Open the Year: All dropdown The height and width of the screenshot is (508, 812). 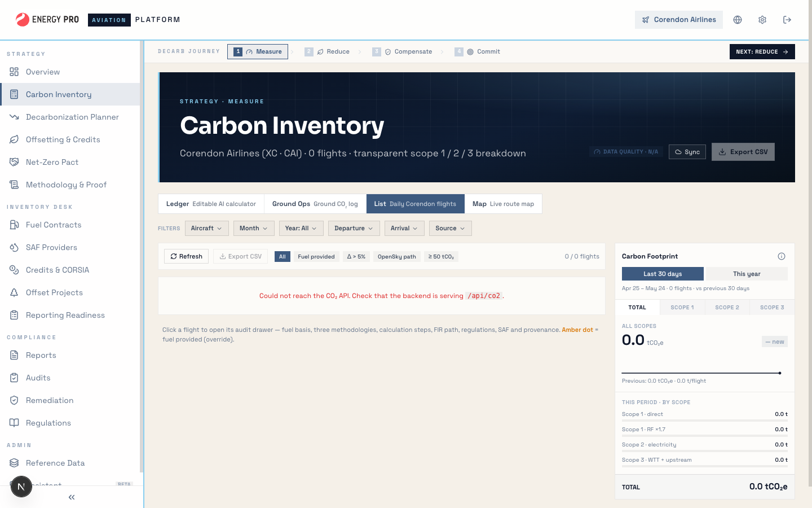[301, 228]
